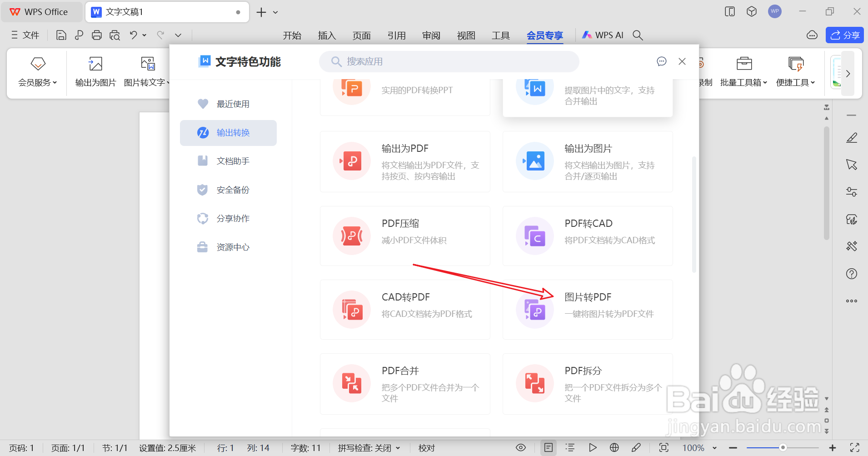Open the 输出为图片 feature card

pyautogui.click(x=588, y=161)
